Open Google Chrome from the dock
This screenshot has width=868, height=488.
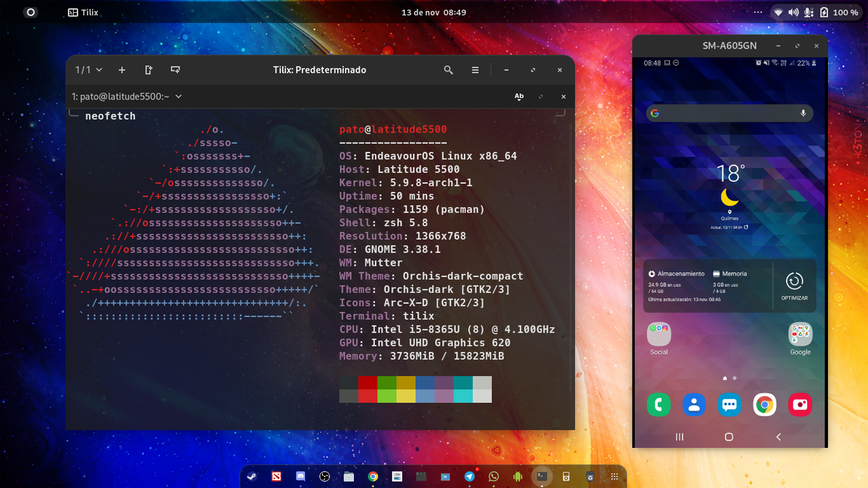click(x=373, y=476)
